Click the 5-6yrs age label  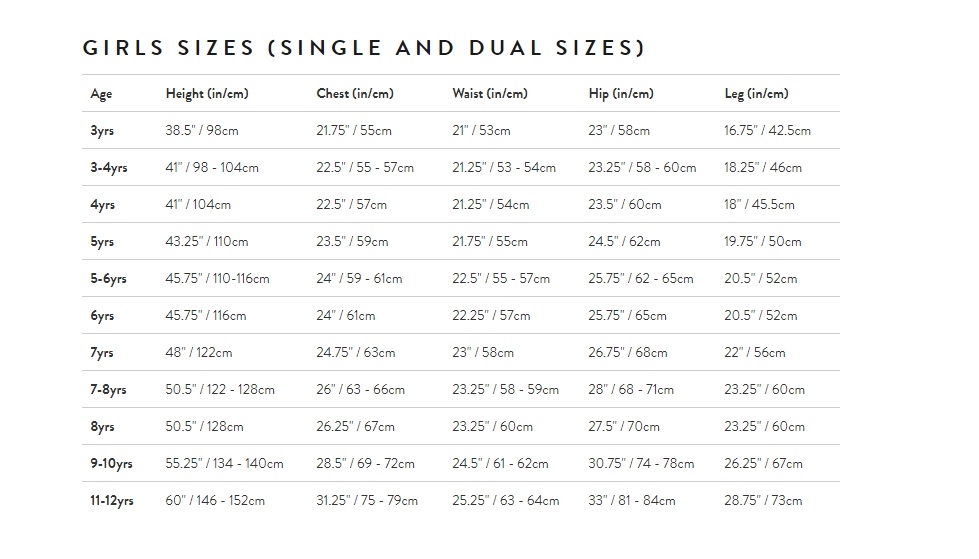pos(108,279)
